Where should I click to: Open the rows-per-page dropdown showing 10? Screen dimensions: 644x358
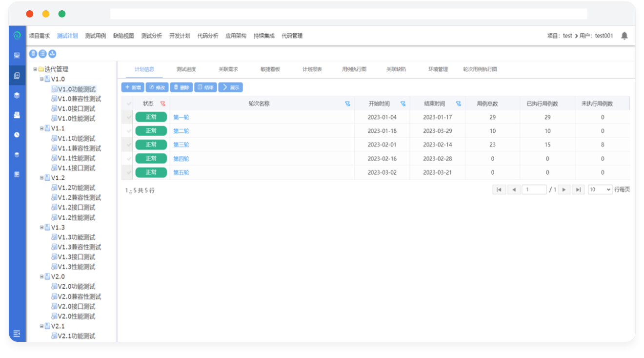(x=600, y=190)
